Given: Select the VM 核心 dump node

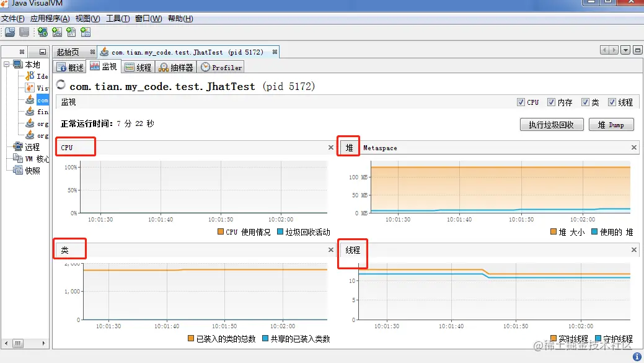Looking at the screenshot, I should click(31, 159).
